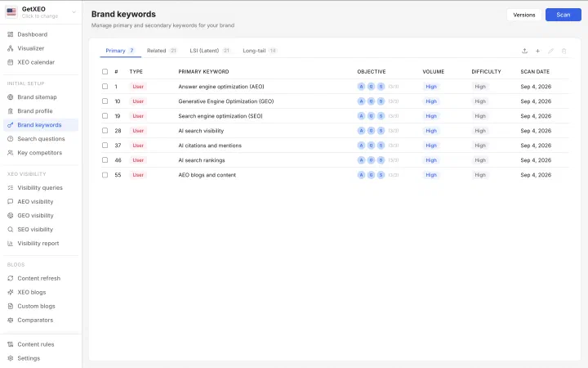The height and width of the screenshot is (368, 588).
Task: Click the High difficulty tag for Search engine optimization
Action: [480, 116]
